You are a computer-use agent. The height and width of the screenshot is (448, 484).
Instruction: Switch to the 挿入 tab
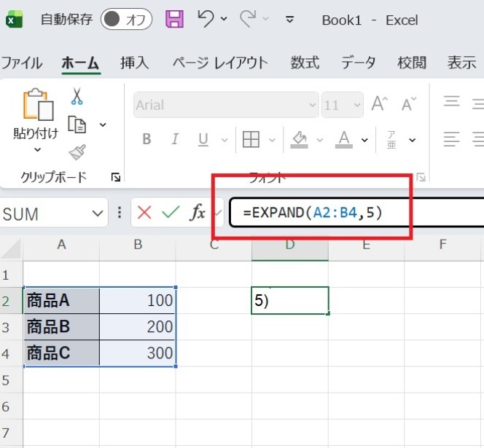pyautogui.click(x=135, y=63)
